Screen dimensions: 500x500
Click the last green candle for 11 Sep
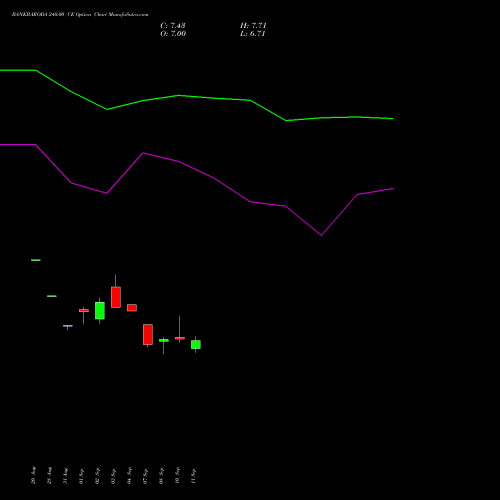pos(196,344)
